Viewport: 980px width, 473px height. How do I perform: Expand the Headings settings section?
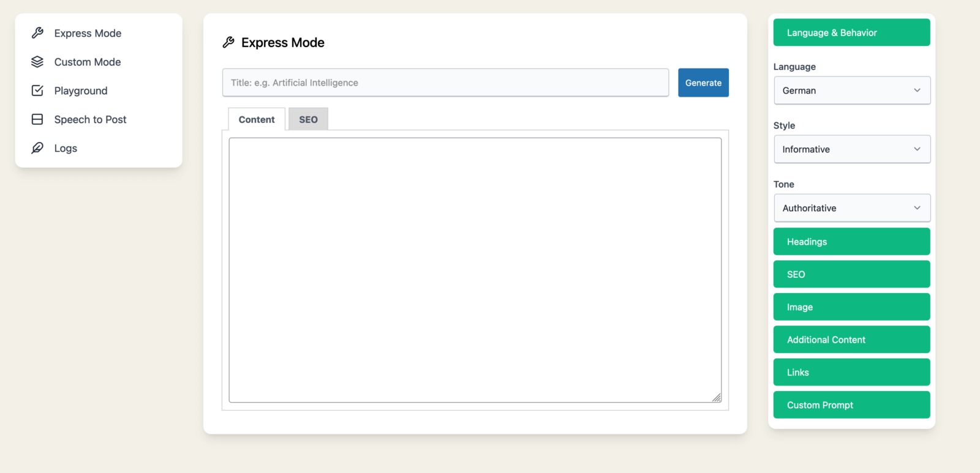851,242
